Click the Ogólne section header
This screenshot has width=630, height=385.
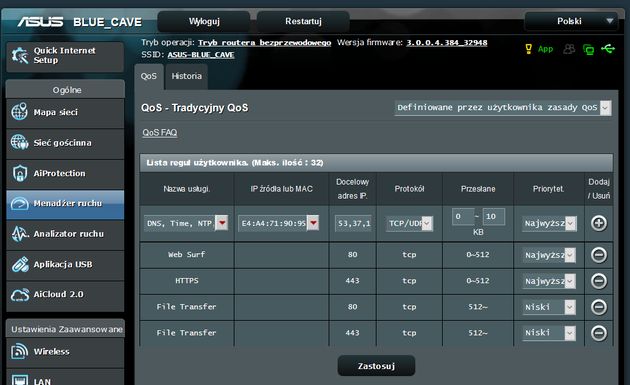65,90
